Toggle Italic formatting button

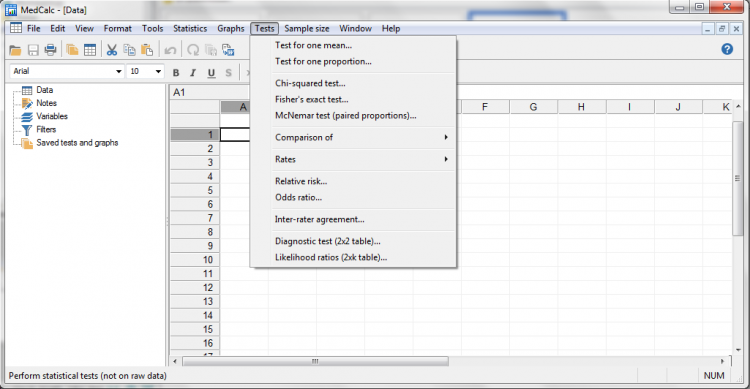click(193, 73)
